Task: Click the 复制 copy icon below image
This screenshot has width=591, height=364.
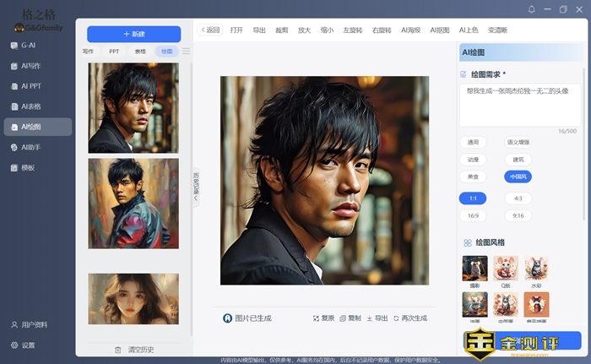Action: coord(344,318)
